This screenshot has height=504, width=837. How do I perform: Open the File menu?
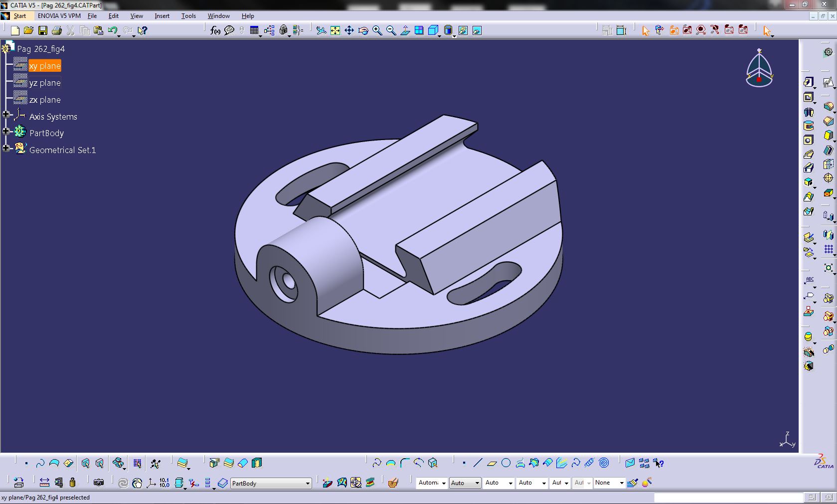(92, 16)
